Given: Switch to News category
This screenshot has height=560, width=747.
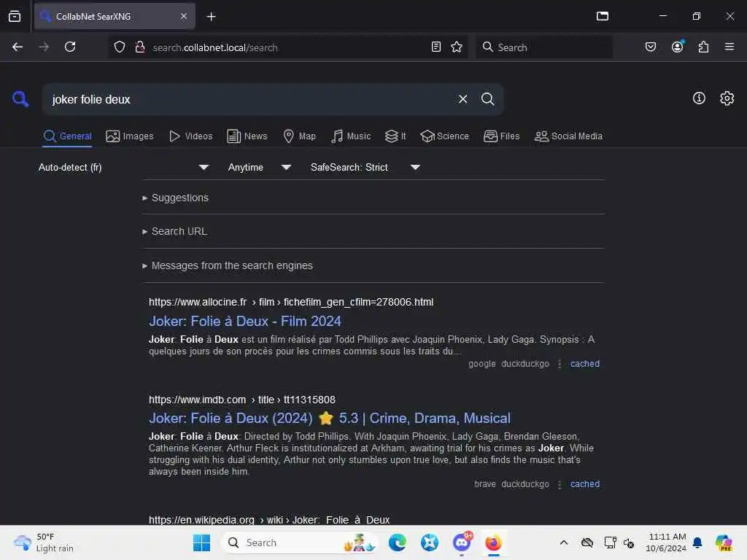Looking at the screenshot, I should point(247,136).
